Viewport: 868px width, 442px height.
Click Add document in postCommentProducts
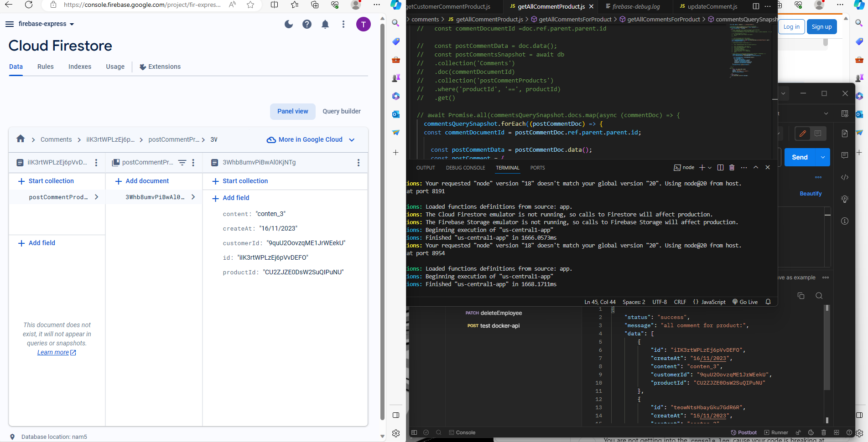(147, 181)
